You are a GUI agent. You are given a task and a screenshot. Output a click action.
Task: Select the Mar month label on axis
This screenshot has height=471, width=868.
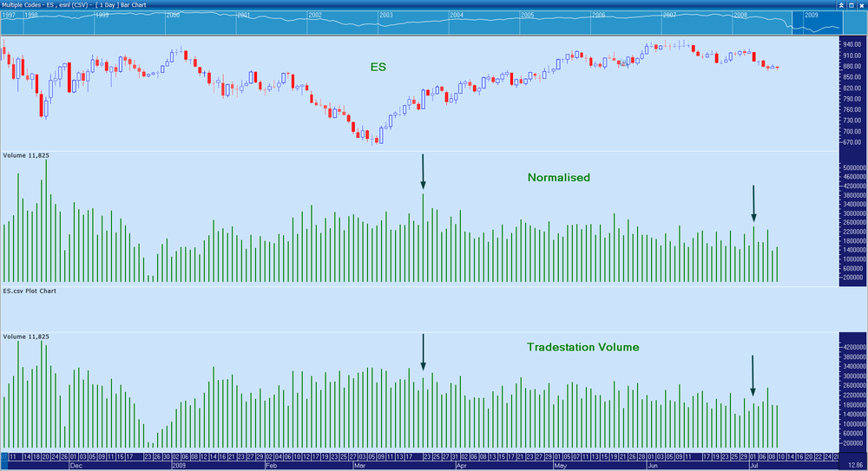[360, 466]
